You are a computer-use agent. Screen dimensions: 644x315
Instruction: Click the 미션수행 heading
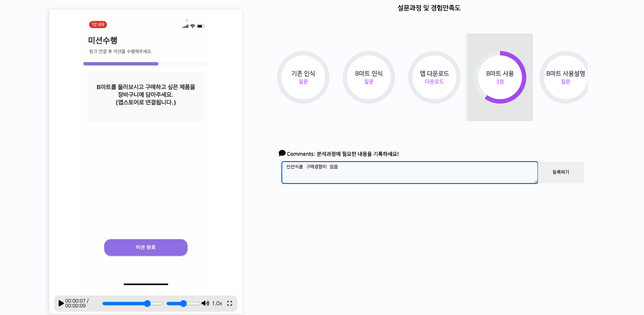102,40
